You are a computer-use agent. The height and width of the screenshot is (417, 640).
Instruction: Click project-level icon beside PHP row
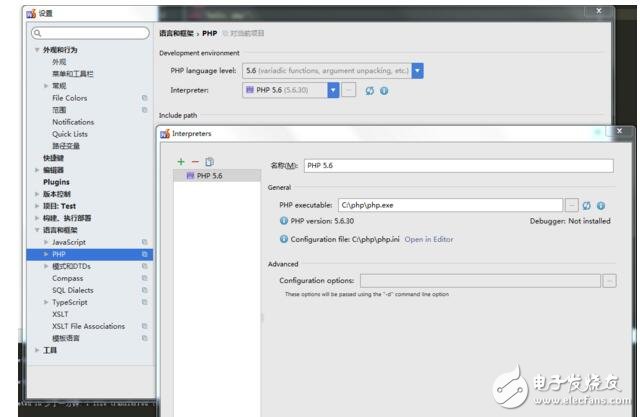144,254
